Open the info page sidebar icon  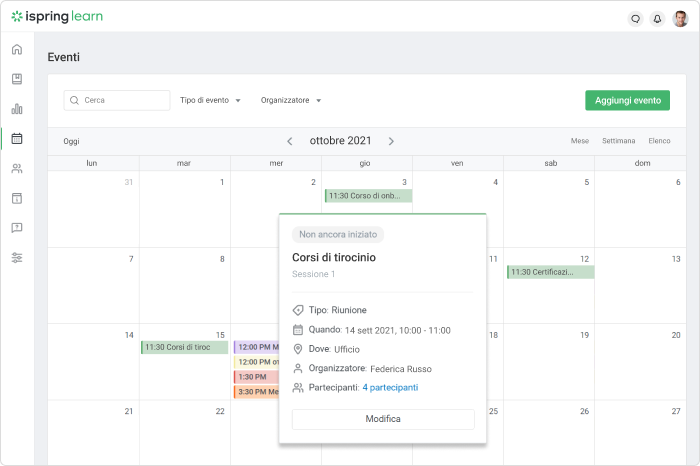(17, 198)
